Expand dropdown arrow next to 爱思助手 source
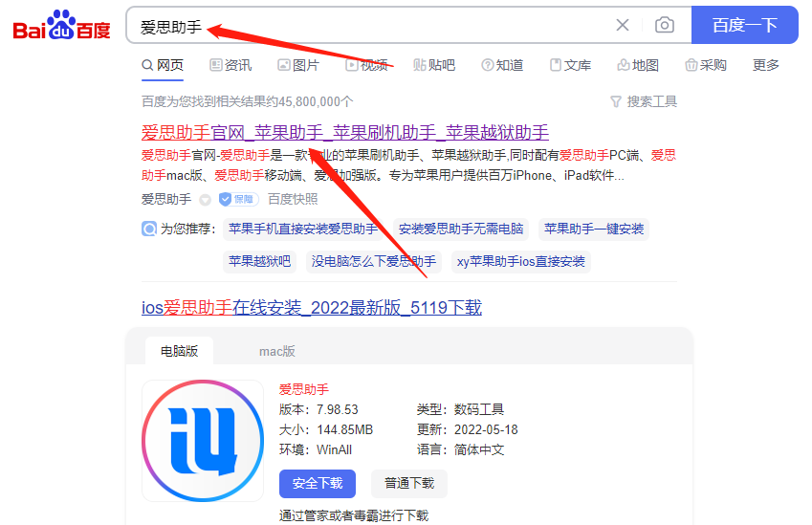Image resolution: width=812 pixels, height=525 pixels. tap(205, 199)
